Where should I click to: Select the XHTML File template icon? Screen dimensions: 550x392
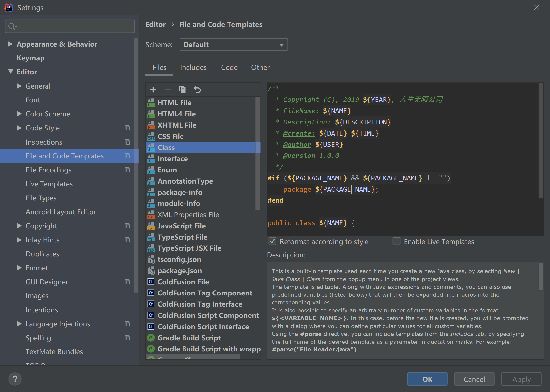(x=151, y=125)
